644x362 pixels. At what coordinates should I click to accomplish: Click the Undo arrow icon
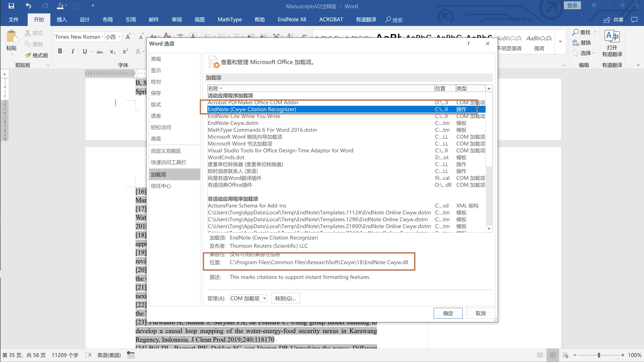[29, 6]
